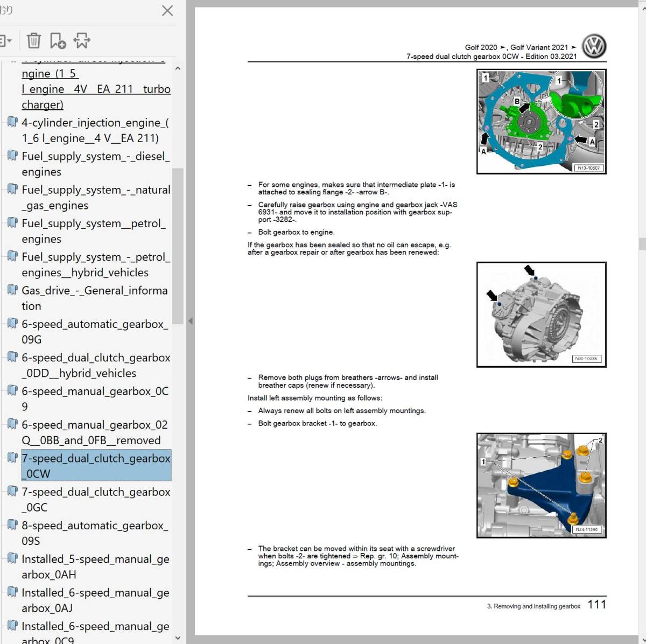The width and height of the screenshot is (646, 644).
Task: Click bookmark icon beside 7-speed_dual_clutch_gearbox_0GC
Action: click(x=12, y=492)
